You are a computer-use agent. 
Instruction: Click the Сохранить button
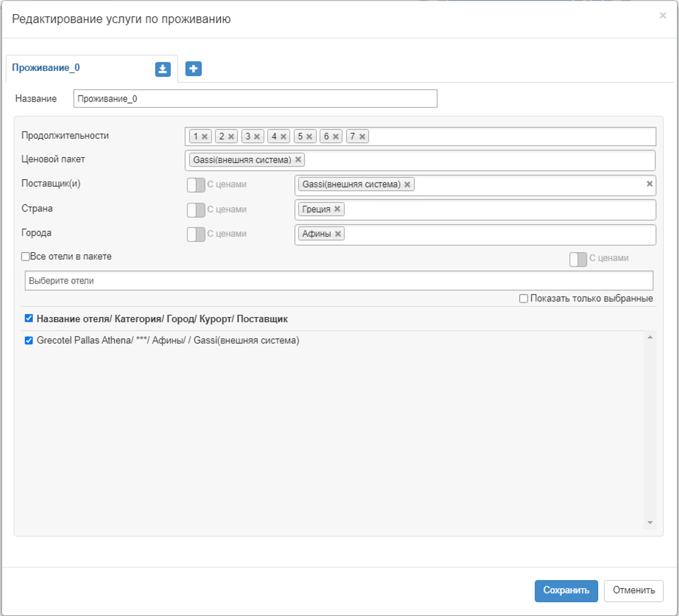point(566,590)
